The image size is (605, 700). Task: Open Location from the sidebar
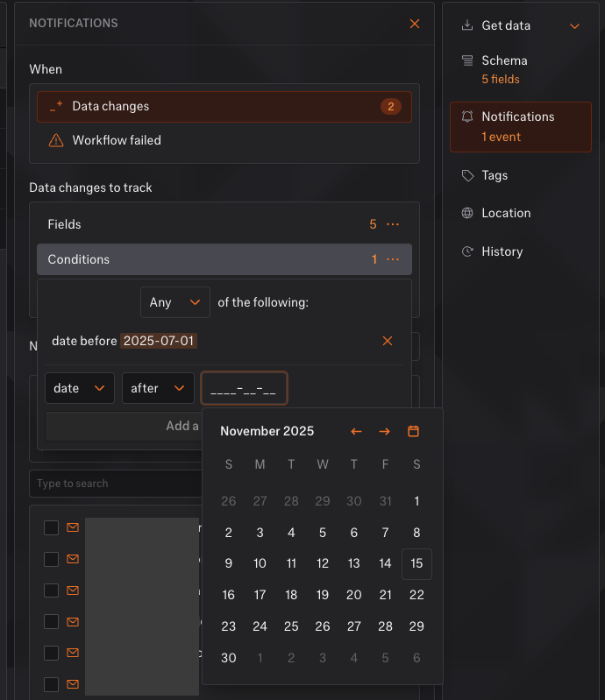point(505,213)
